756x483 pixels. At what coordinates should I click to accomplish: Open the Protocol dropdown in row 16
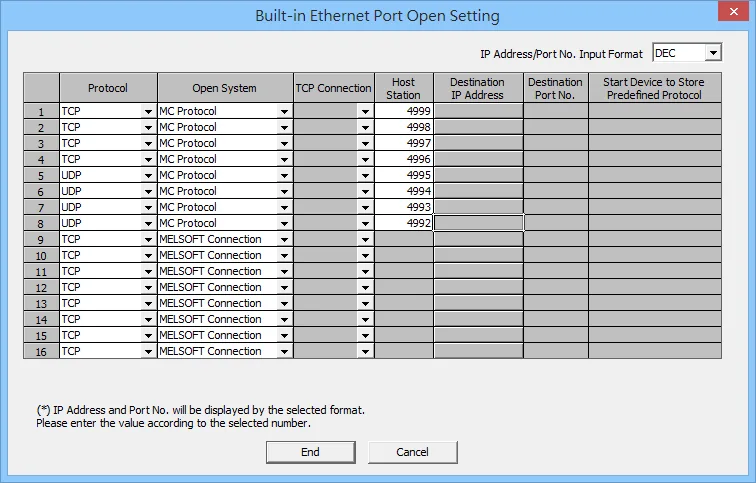148,351
